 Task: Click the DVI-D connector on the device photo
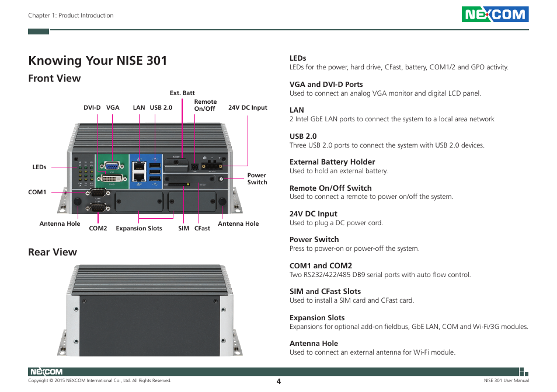112,178
